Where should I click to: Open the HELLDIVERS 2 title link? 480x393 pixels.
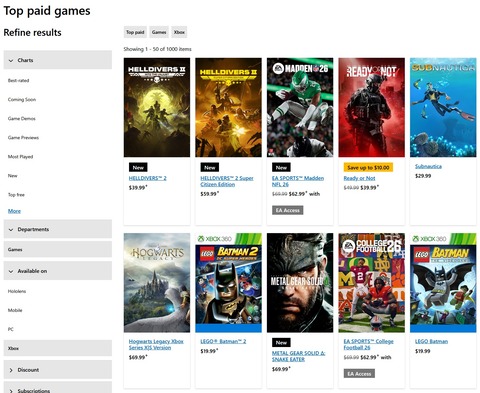pyautogui.click(x=148, y=178)
